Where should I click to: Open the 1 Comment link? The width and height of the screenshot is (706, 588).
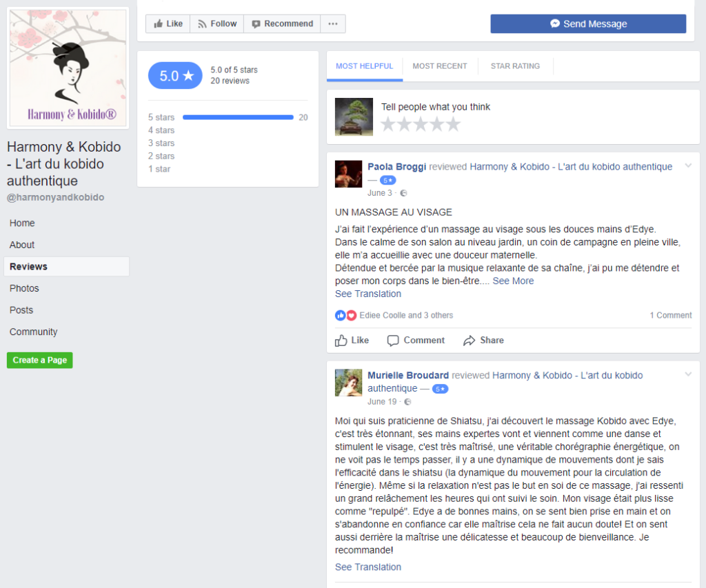pos(670,316)
